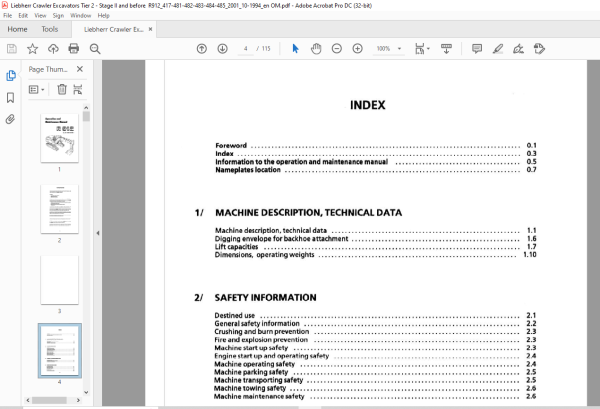This screenshot has height=409, width=600.
Task: Click the page number input field
Action: tap(246, 49)
